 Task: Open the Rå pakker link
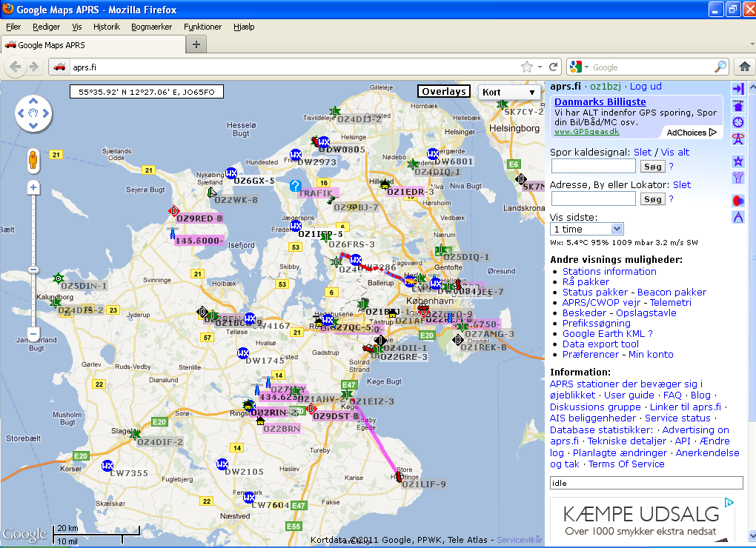point(586,282)
